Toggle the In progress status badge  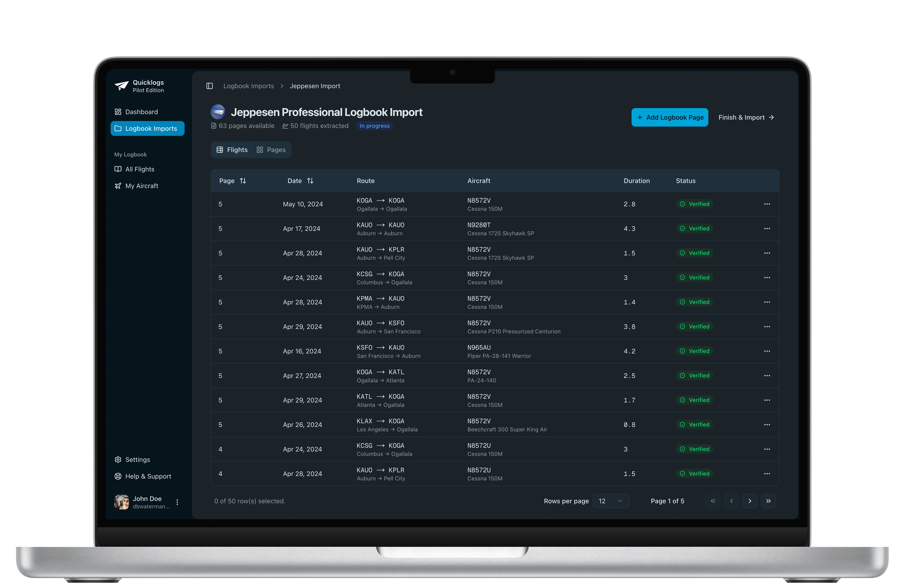coord(374,126)
